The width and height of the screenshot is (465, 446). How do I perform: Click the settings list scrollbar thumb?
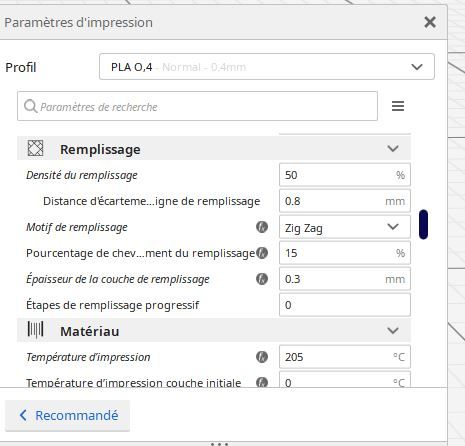pyautogui.click(x=423, y=224)
